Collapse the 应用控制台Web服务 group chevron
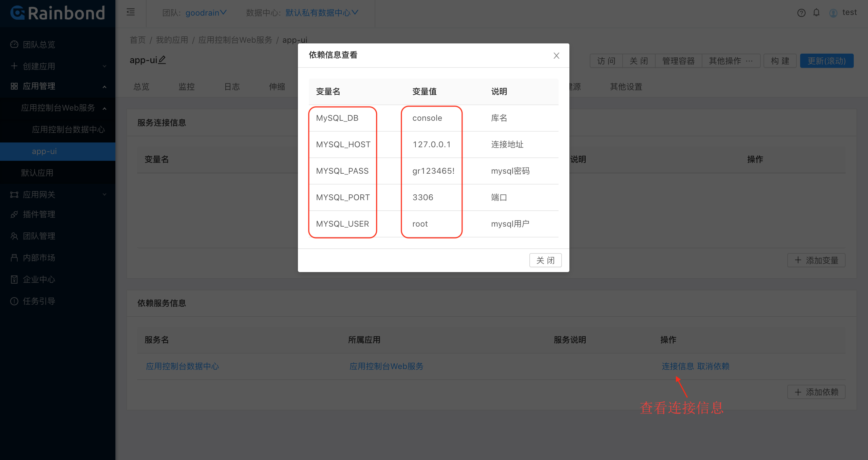This screenshot has height=460, width=868. [x=105, y=109]
